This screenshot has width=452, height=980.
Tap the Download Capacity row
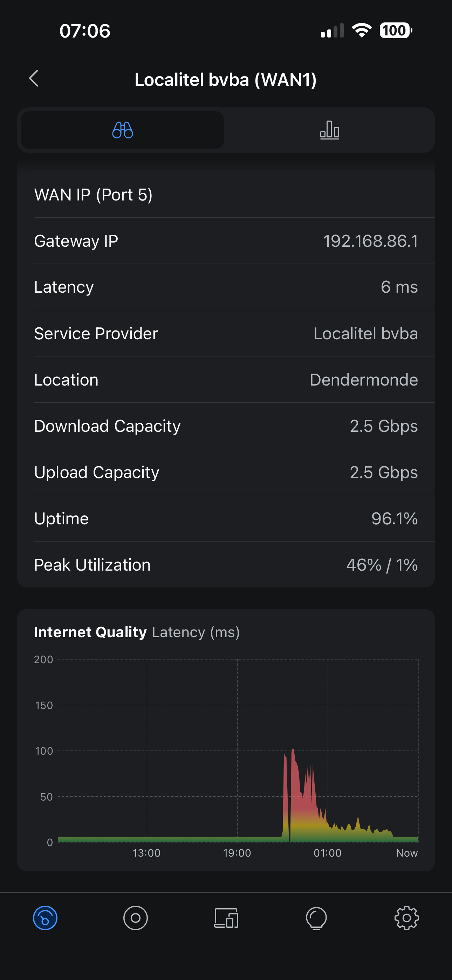pyautogui.click(x=226, y=426)
